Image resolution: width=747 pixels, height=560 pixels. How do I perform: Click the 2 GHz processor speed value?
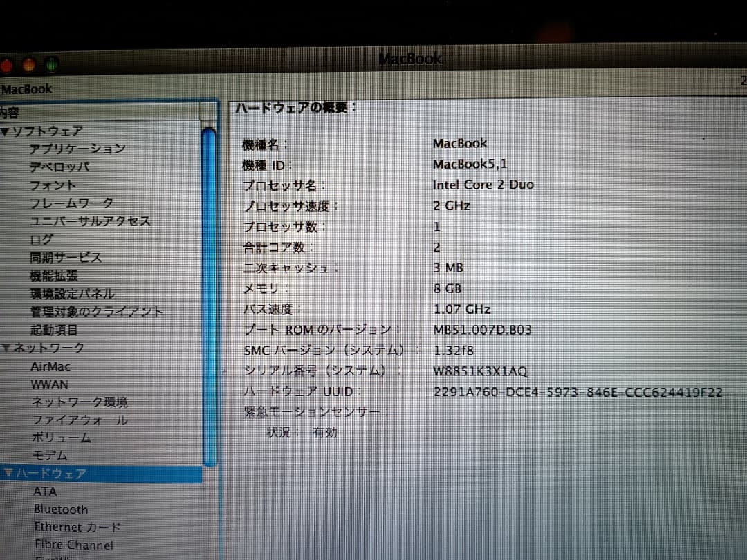(451, 206)
